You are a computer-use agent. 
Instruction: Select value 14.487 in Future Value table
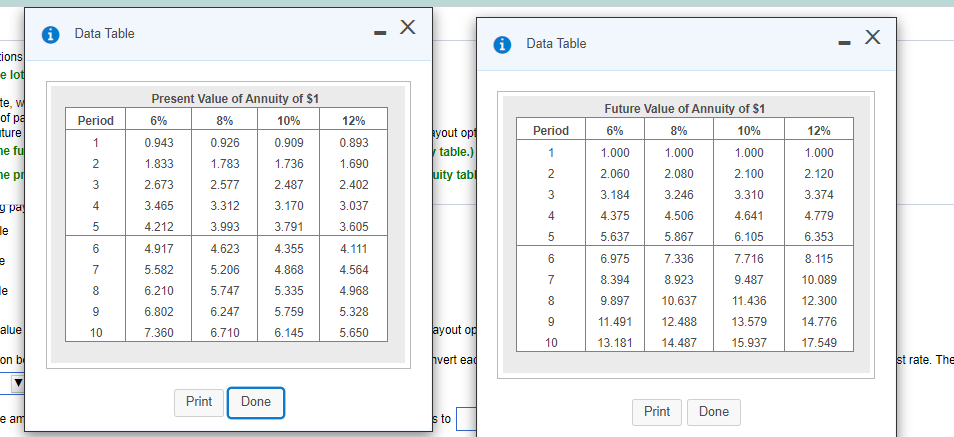679,343
